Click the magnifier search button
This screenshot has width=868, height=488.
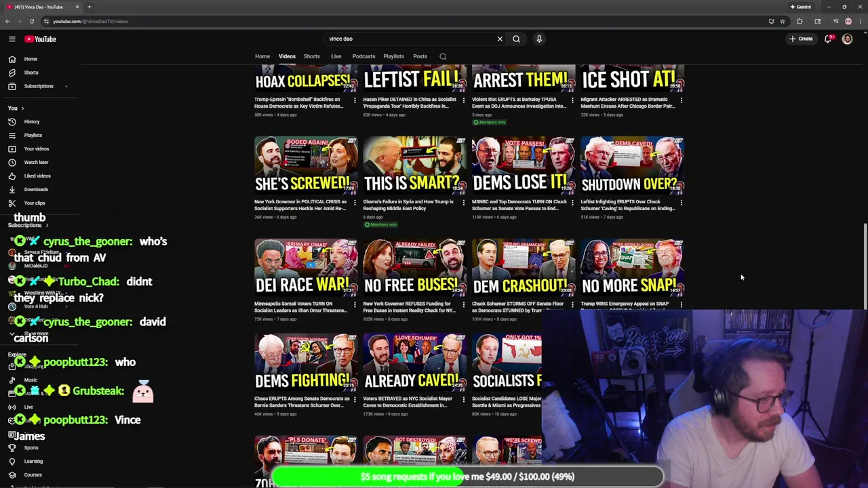(516, 39)
